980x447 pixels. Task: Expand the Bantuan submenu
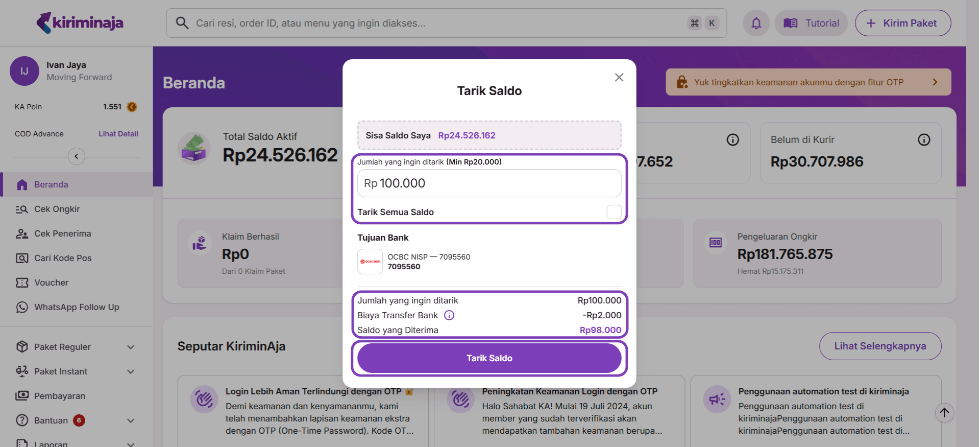click(x=131, y=420)
